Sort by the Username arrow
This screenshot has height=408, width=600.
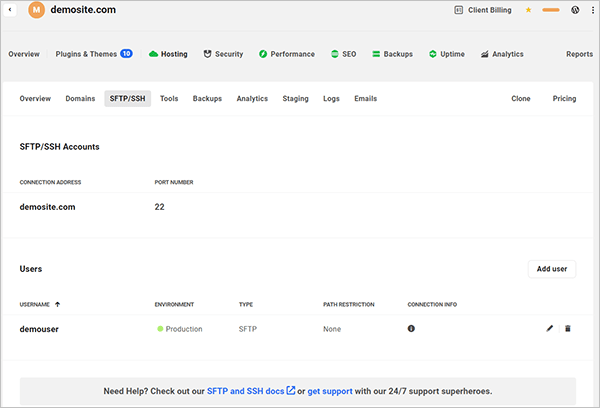57,304
